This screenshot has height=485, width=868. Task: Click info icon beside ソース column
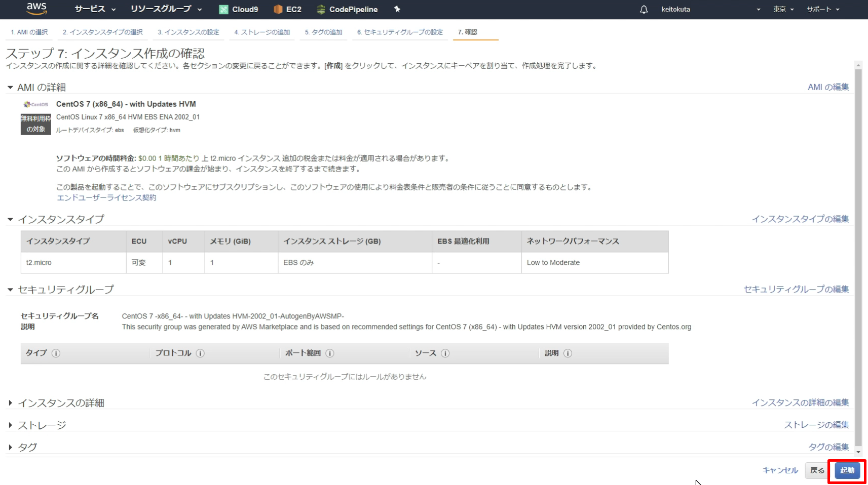(445, 353)
